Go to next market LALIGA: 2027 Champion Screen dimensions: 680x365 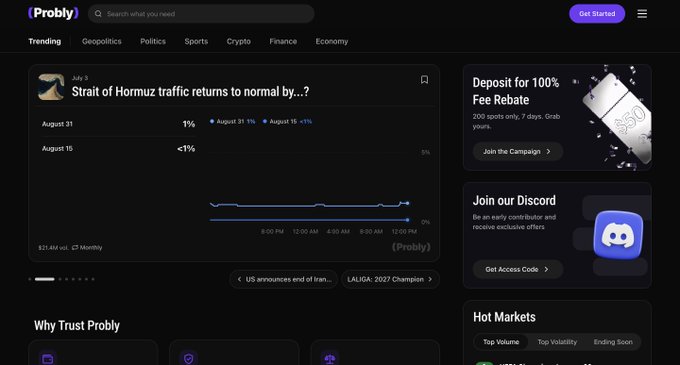click(390, 279)
